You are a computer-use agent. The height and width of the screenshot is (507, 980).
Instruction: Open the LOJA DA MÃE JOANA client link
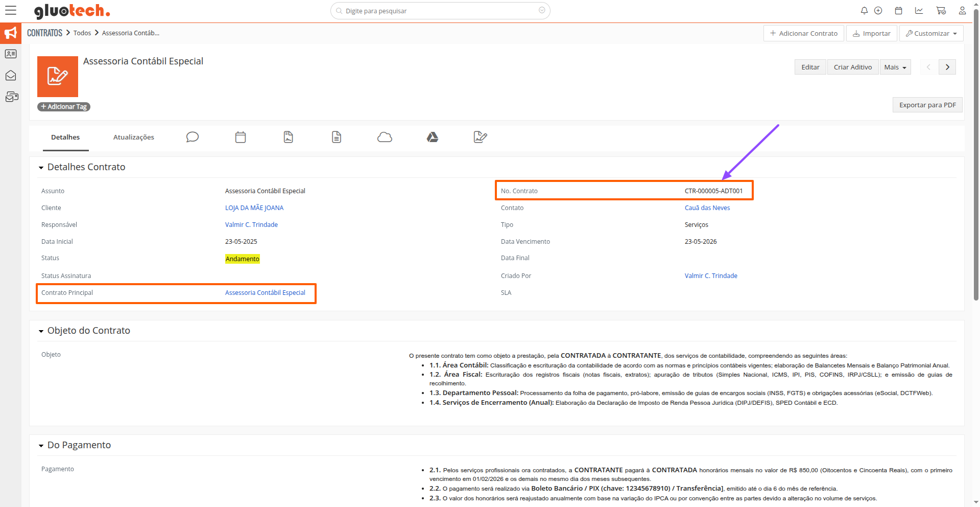[254, 208]
